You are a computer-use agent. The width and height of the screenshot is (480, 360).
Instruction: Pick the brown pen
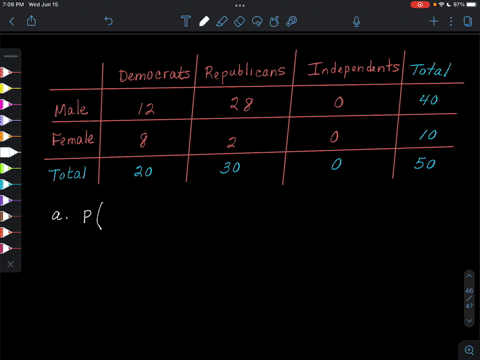(9, 216)
